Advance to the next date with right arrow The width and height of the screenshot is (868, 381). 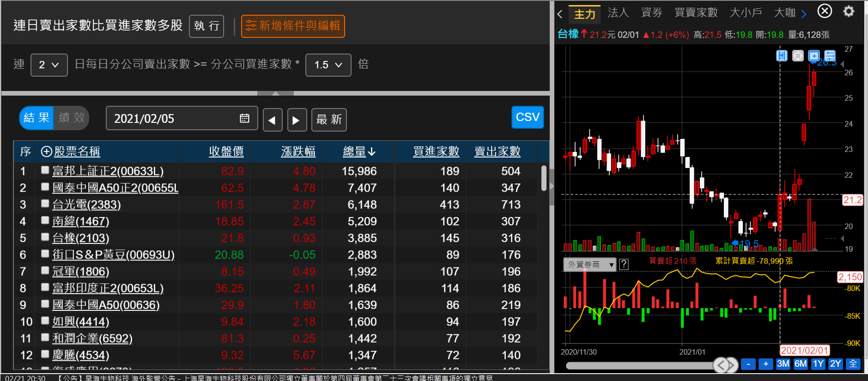297,120
